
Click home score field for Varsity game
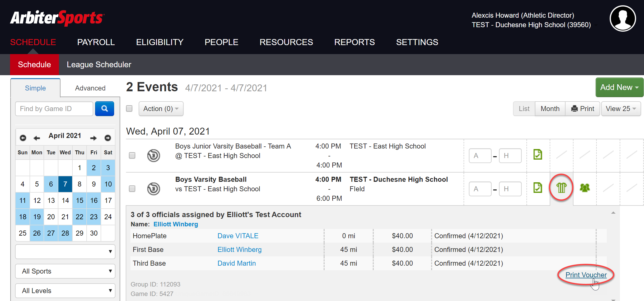pyautogui.click(x=510, y=189)
